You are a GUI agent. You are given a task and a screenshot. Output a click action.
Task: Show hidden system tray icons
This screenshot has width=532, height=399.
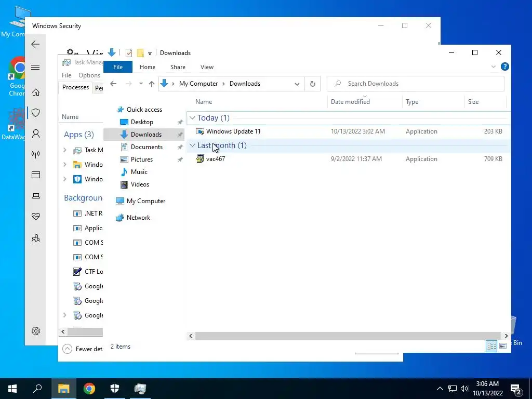tap(440, 389)
